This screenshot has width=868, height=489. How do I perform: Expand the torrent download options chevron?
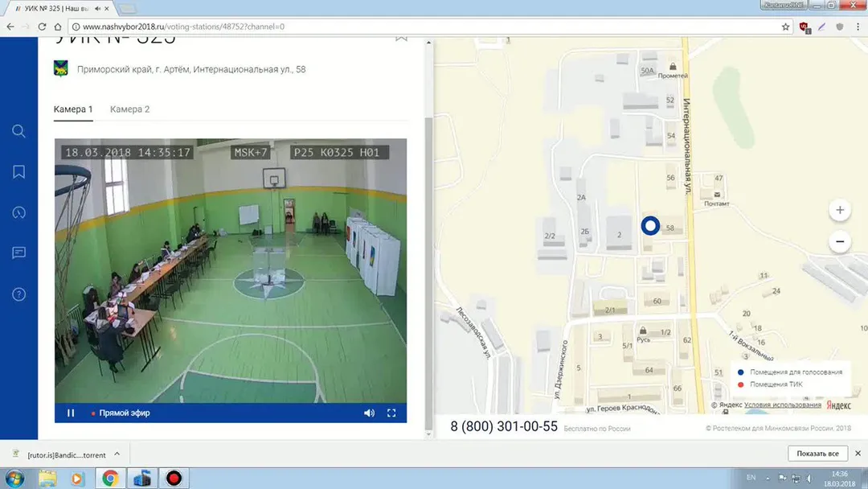pyautogui.click(x=117, y=454)
